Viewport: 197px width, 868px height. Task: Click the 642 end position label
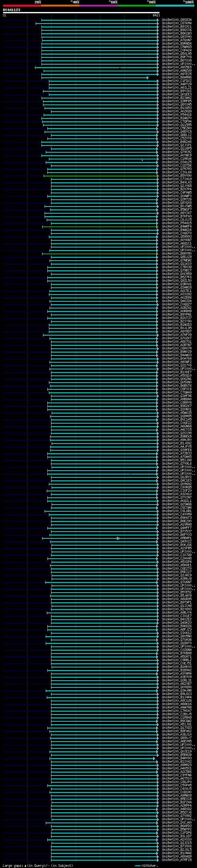155,15
